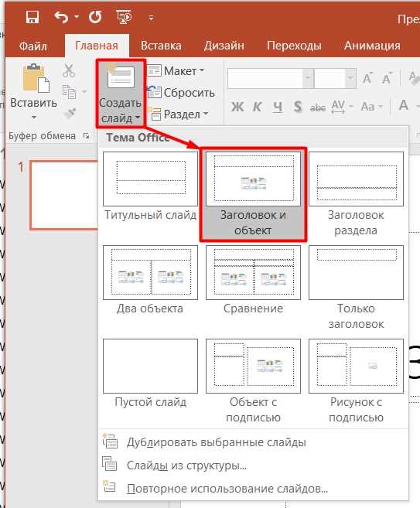Viewport: 420px width, 508px height.
Task: Click the Copy icon
Action: pyautogui.click(x=69, y=92)
